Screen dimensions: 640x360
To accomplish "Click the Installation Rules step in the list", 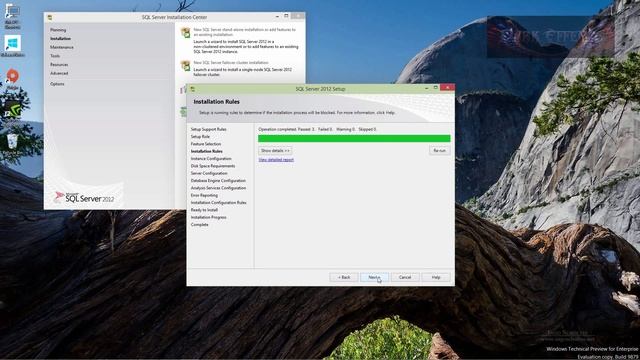I will pos(207,151).
